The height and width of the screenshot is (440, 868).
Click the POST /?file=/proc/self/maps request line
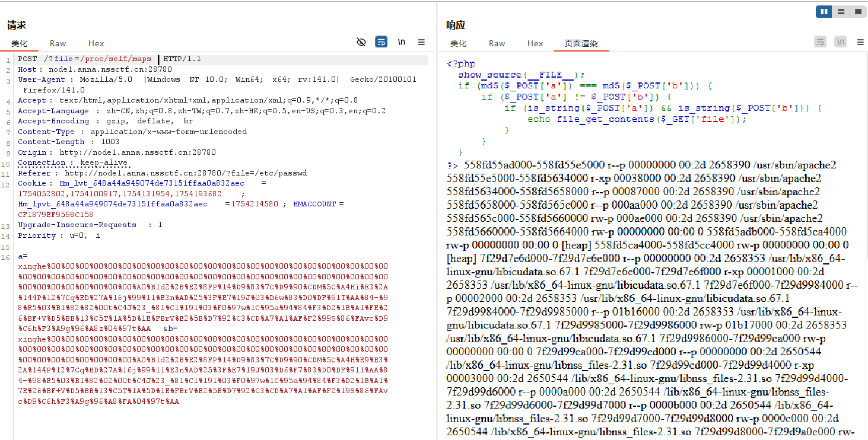[x=109, y=59]
